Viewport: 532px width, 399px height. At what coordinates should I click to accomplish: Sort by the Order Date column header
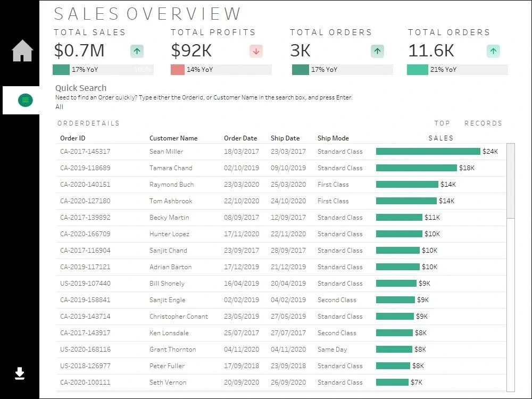coord(240,138)
